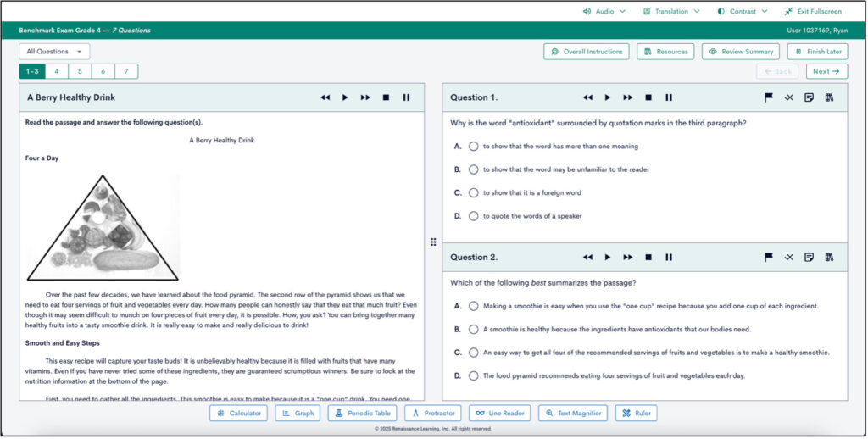Expand the Contrast menu
868x439 pixels.
(x=743, y=11)
